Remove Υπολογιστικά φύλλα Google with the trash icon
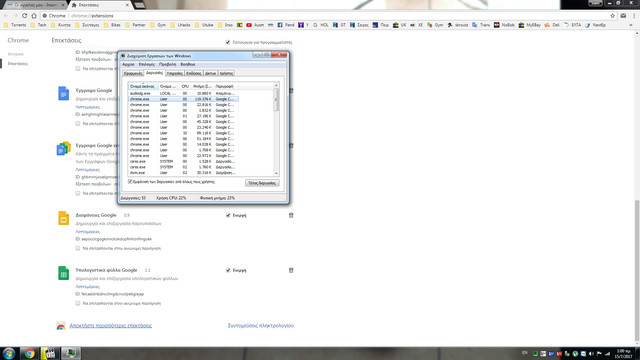Viewport: 640px width, 360px height. click(x=291, y=270)
